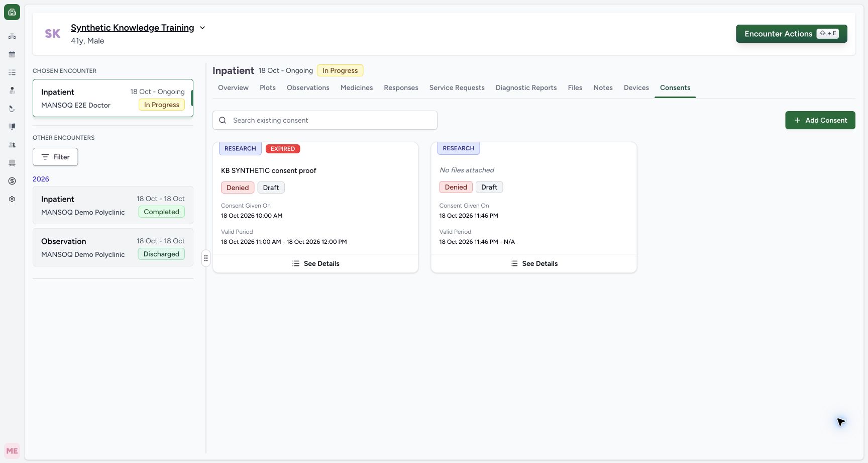This screenshot has height=463, width=868.
Task: Open the Discharged Observation encounter card
Action: [113, 247]
